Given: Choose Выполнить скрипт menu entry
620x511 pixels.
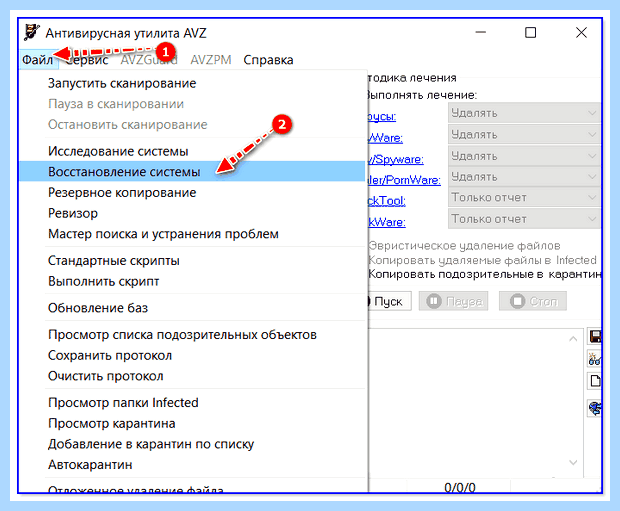Looking at the screenshot, I should [x=192, y=281].
